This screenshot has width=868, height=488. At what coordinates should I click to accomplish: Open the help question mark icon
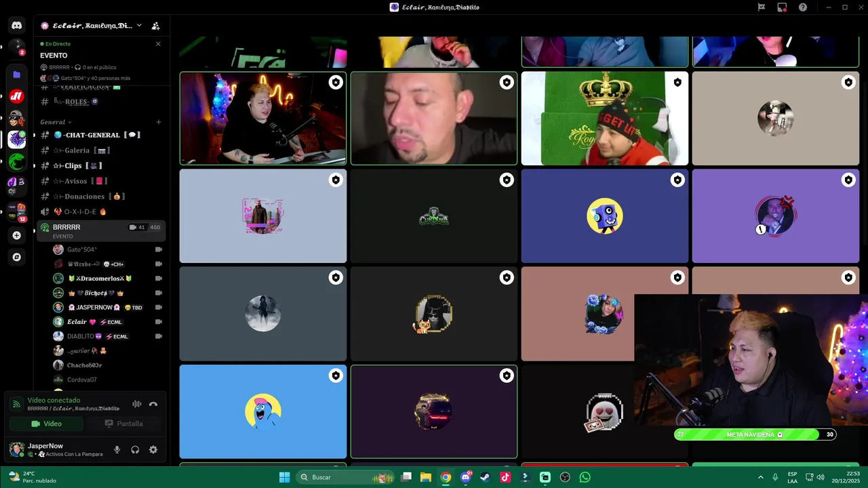point(803,7)
